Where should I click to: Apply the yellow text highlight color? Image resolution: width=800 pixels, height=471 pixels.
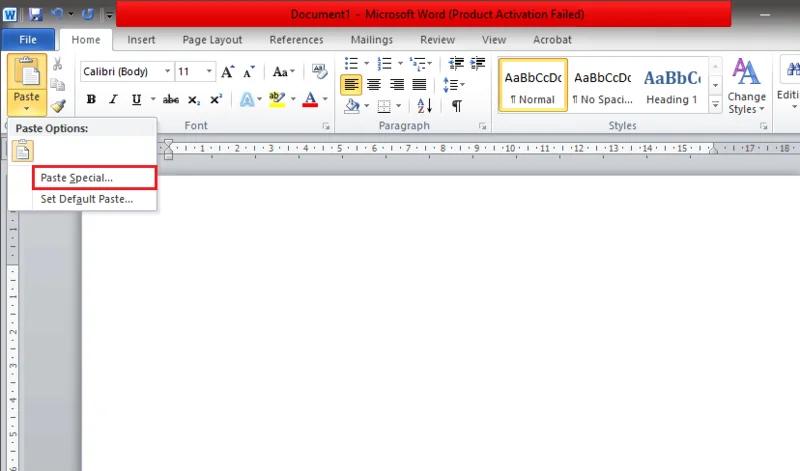pos(277,100)
